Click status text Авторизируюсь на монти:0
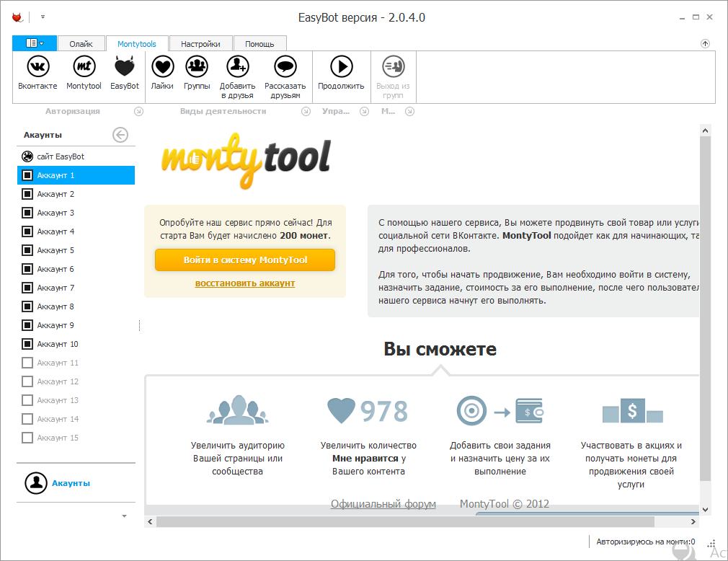728x561 pixels. (645, 542)
